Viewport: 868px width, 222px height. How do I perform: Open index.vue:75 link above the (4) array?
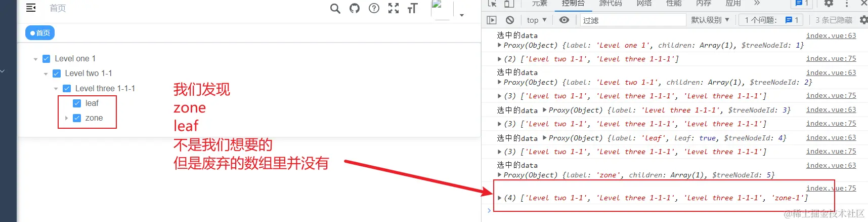pyautogui.click(x=831, y=188)
